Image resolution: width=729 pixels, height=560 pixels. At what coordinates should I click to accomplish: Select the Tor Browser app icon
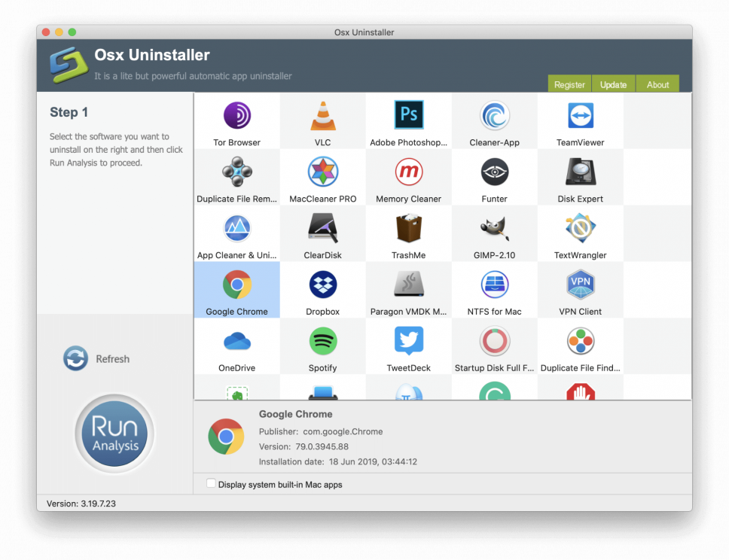237,115
